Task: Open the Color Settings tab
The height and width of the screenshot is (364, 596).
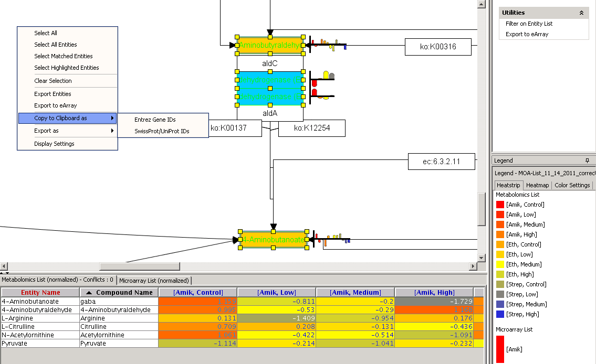Action: click(572, 185)
